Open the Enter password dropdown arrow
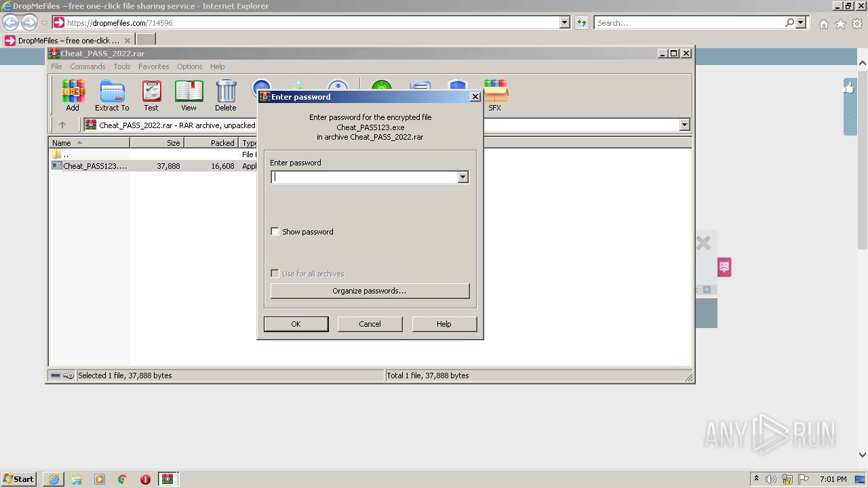This screenshot has height=488, width=868. click(x=463, y=177)
